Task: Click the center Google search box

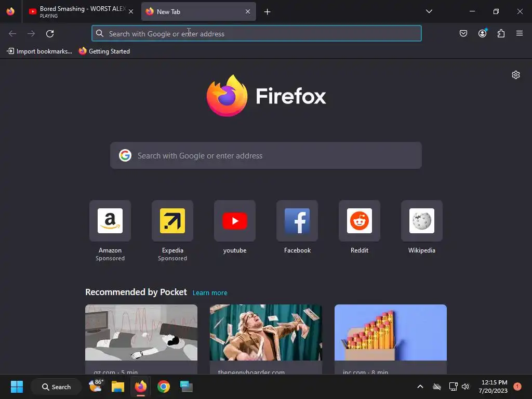Action: click(x=266, y=155)
